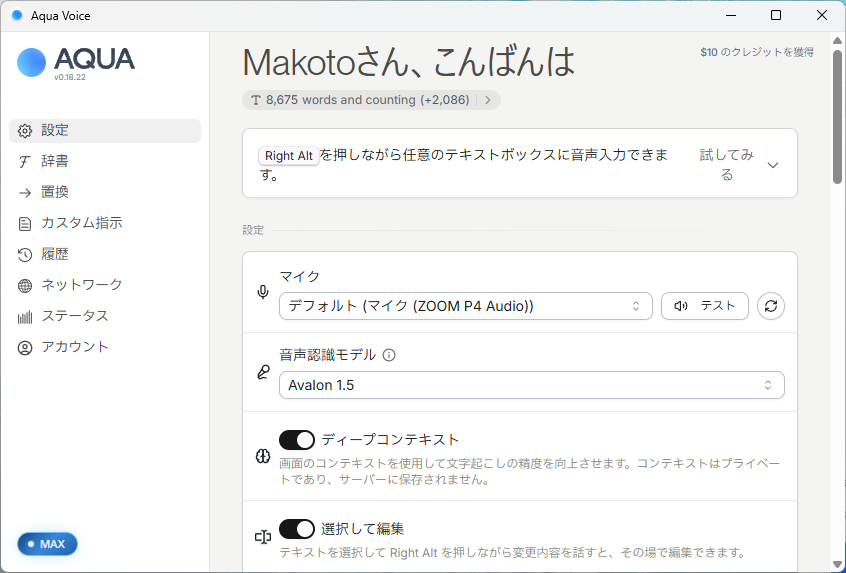Open the マイク device dropdown

(466, 306)
